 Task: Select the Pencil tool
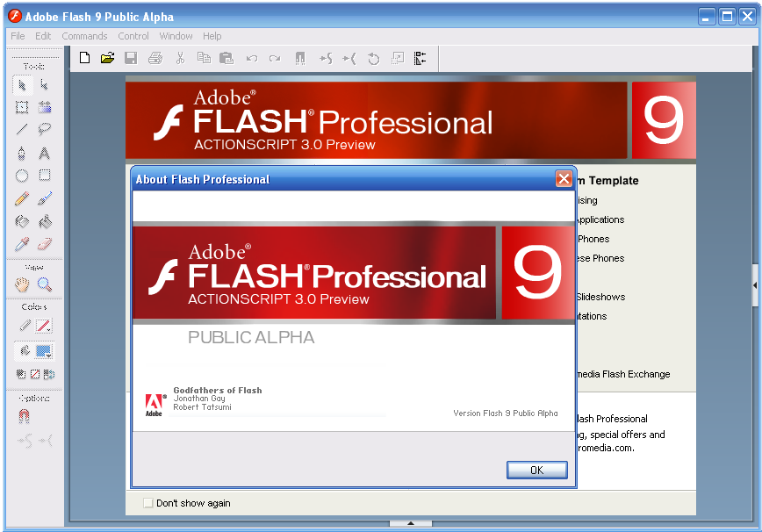[22, 198]
